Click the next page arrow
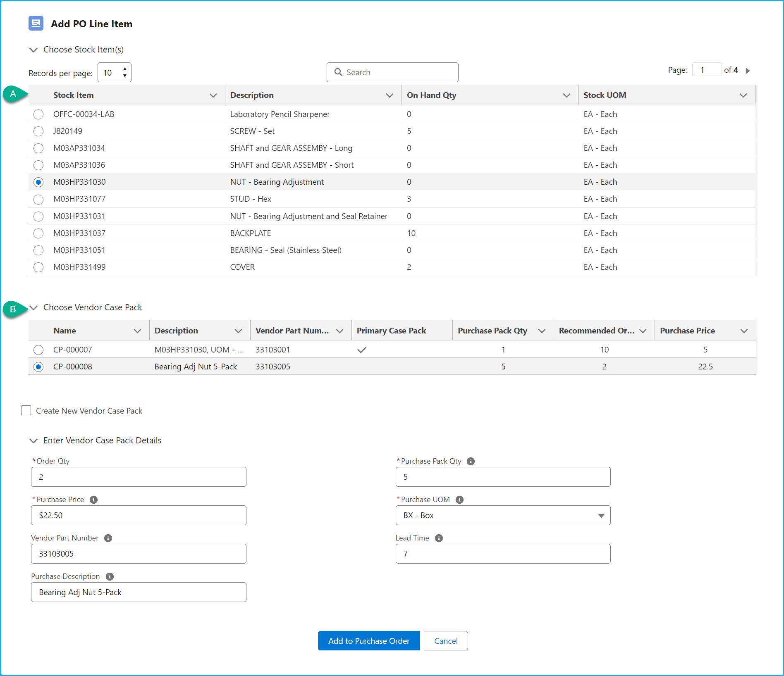Viewport: 784px width, 676px height. pos(748,70)
